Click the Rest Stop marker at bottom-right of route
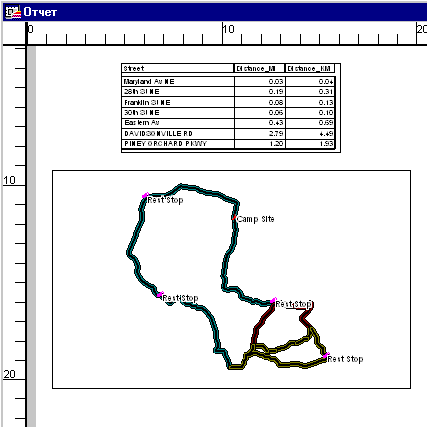Screen dimensions: 427x427 pyautogui.click(x=326, y=356)
